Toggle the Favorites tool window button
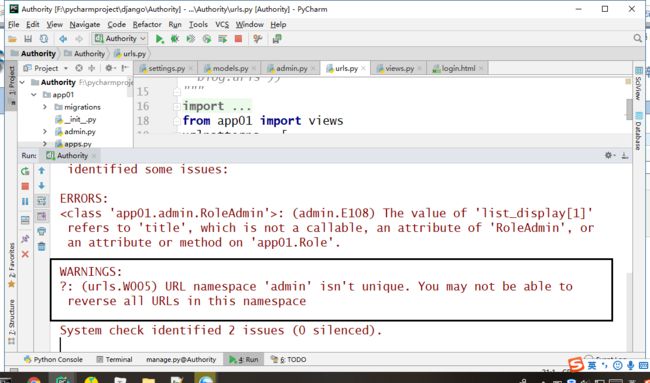This screenshot has height=383, width=650. pos(12,265)
